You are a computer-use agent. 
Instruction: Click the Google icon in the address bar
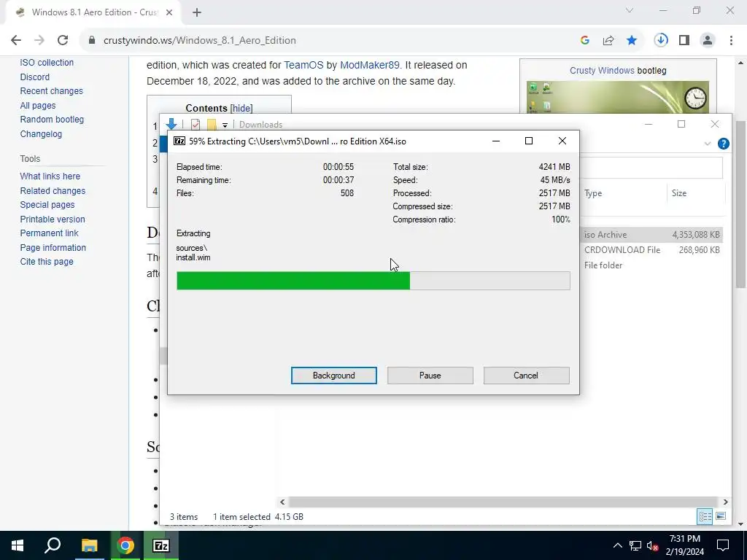coord(585,41)
